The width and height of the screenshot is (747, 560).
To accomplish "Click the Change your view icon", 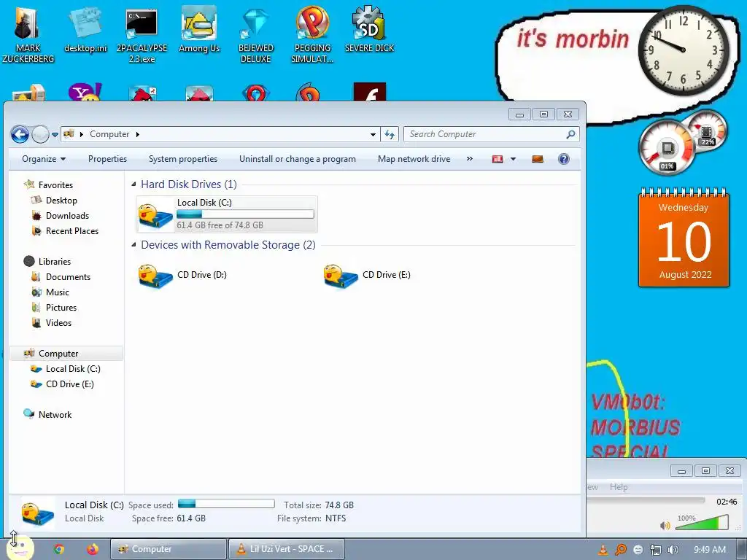I will (x=498, y=159).
